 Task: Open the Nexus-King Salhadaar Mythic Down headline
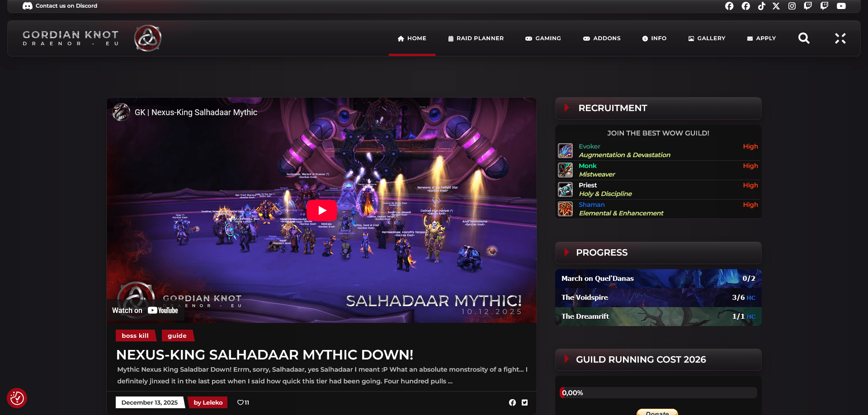[x=264, y=355]
